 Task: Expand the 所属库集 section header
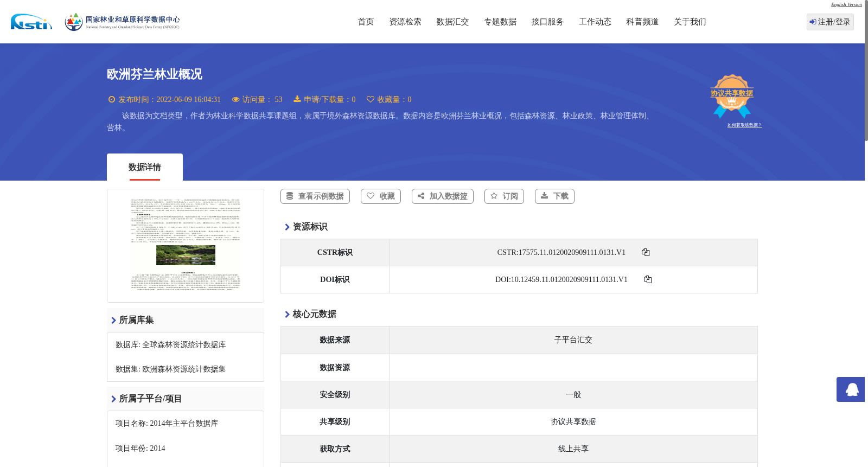[186, 320]
